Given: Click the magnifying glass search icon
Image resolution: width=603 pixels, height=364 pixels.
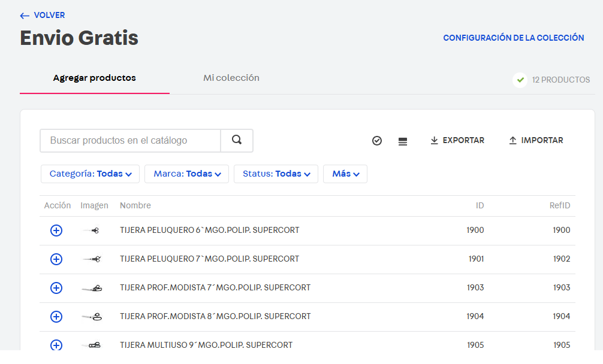Looking at the screenshot, I should 237,141.
